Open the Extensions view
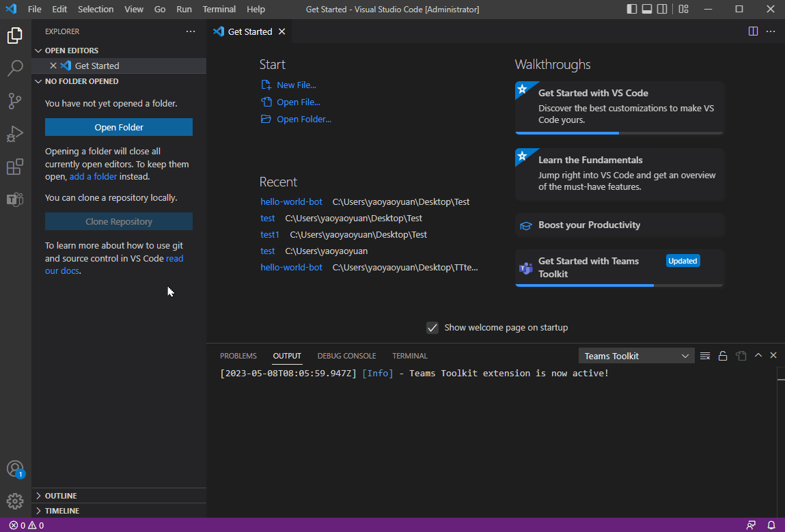This screenshot has height=532, width=785. point(15,167)
